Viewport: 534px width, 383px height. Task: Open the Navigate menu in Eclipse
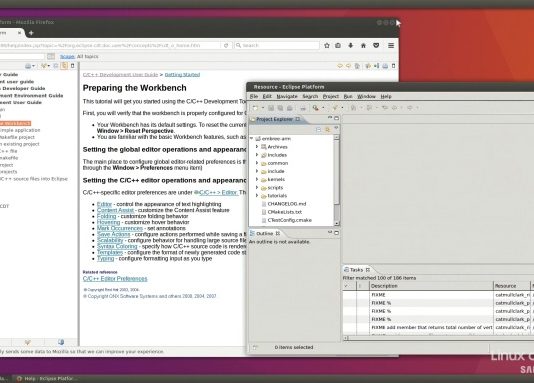click(287, 96)
